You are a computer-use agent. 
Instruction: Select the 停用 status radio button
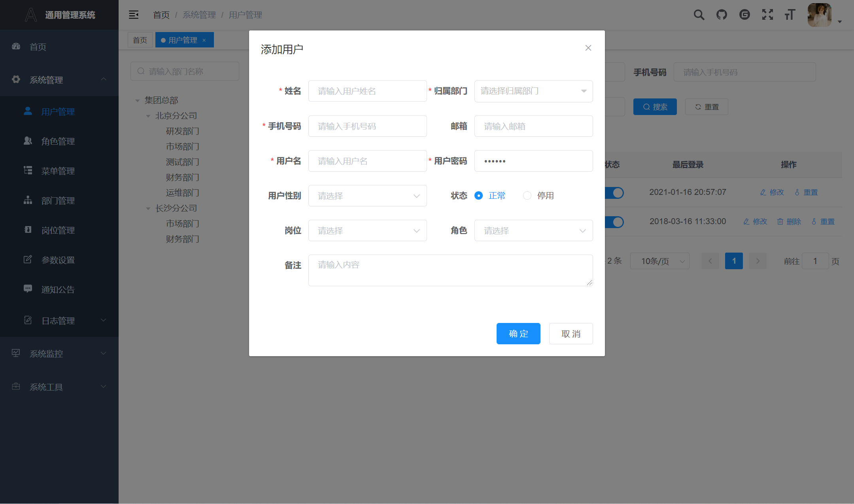527,196
